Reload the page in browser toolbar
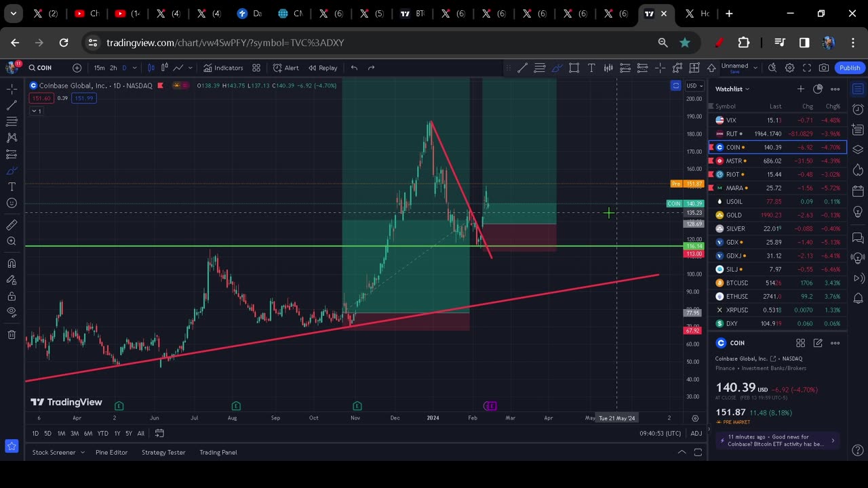The image size is (868, 488). [x=64, y=43]
